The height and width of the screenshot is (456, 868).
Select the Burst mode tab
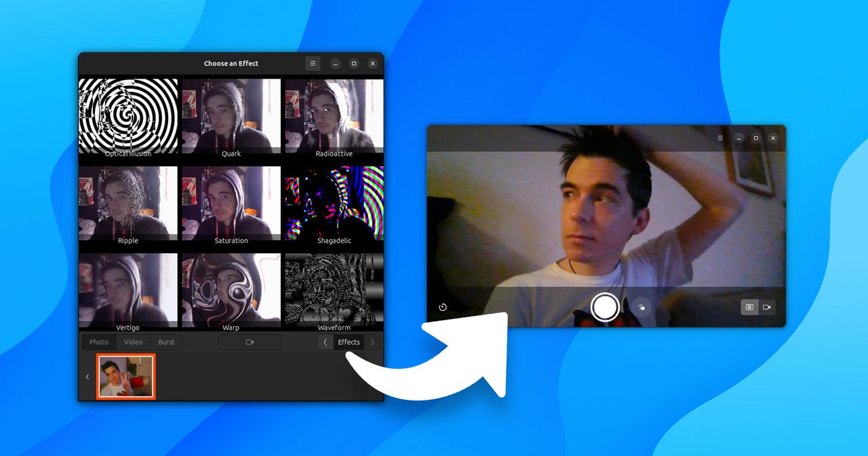[x=166, y=342]
